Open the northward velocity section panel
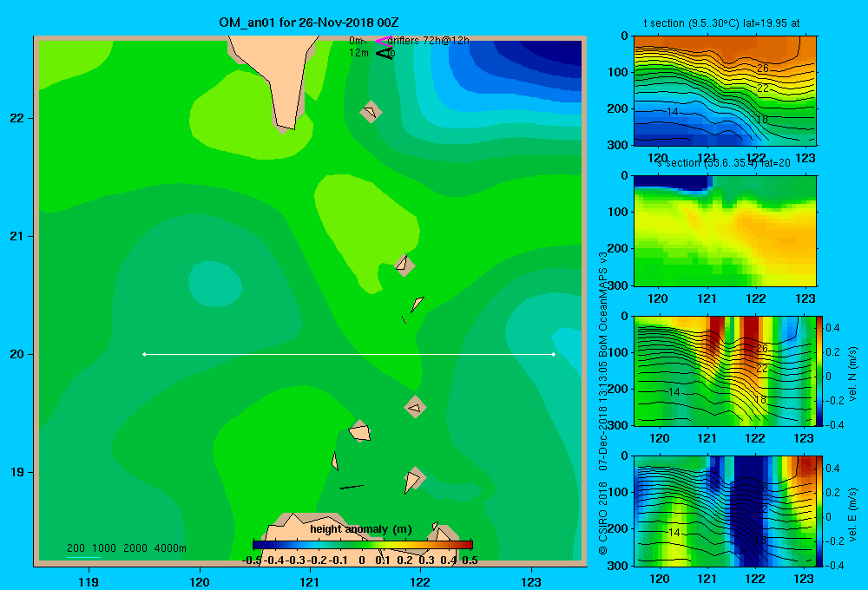The image size is (868, 590). tap(725, 370)
